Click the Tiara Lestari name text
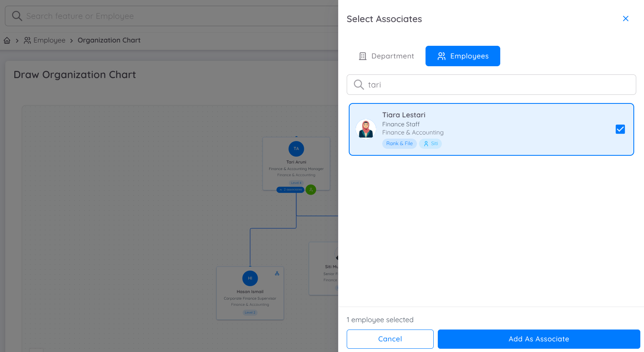The width and height of the screenshot is (644, 352). pos(404,115)
